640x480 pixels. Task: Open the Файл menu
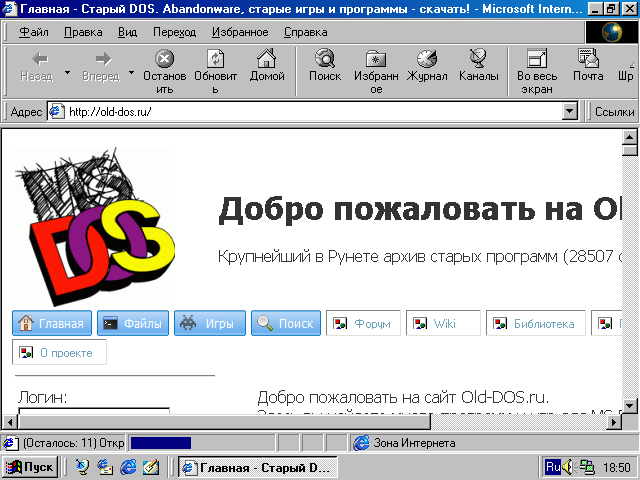tap(34, 32)
